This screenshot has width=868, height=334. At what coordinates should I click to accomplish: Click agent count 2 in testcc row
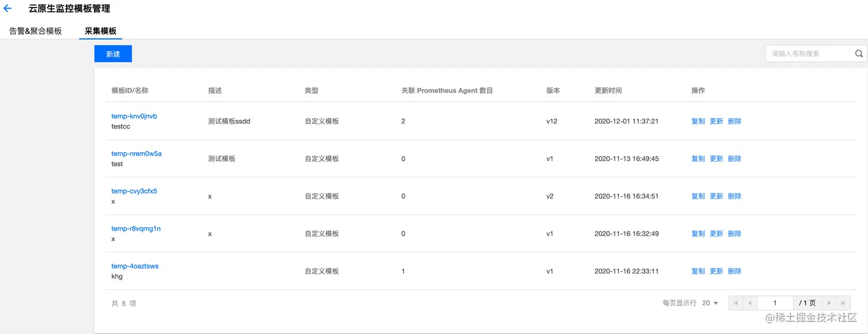click(403, 121)
